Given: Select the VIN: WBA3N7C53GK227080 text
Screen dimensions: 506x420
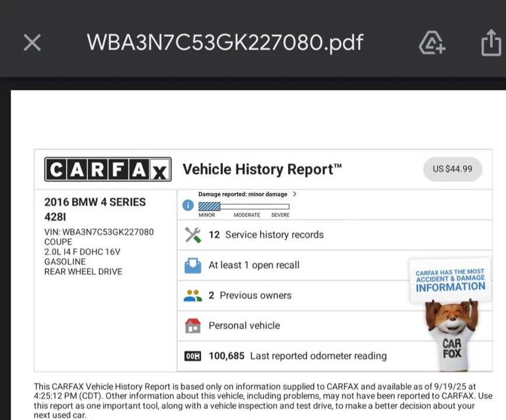Looking at the screenshot, I should (x=99, y=232).
